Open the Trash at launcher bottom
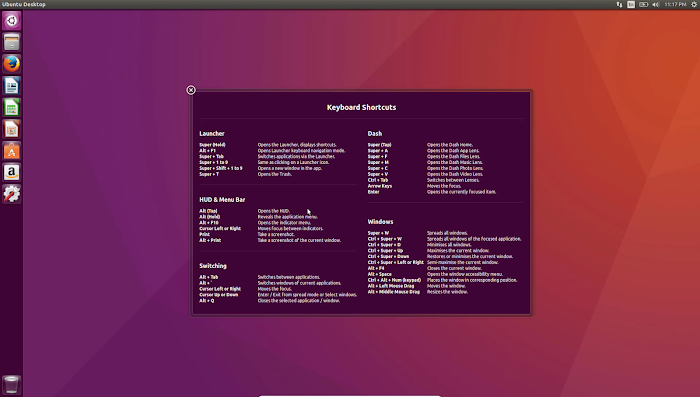700x397 pixels. click(x=12, y=385)
